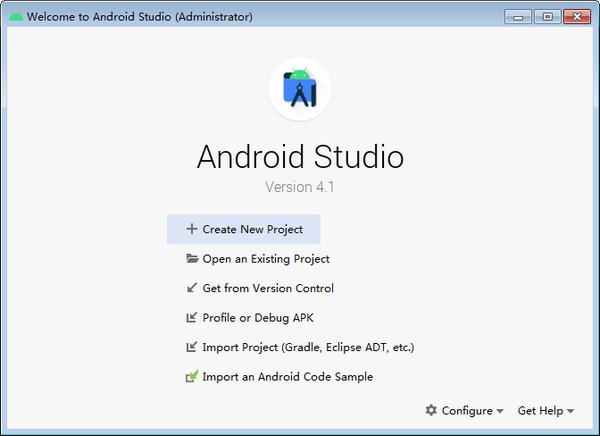600x436 pixels.
Task: Choose Import an Android Code Sample
Action: point(288,377)
